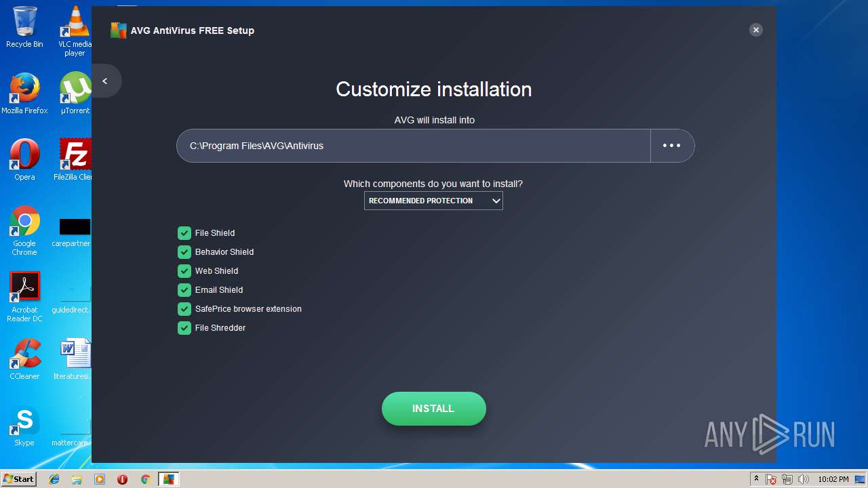This screenshot has height=488, width=868.
Task: Select the Opera desktop icon
Action: [x=24, y=160]
